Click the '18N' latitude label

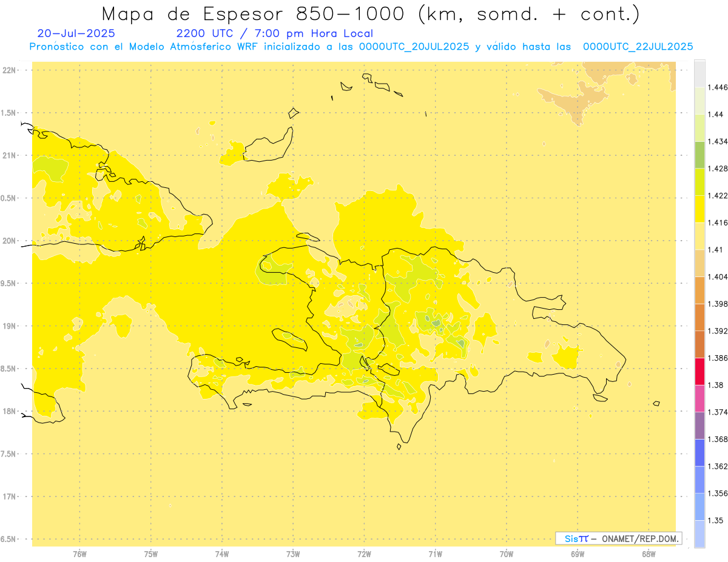tap(8, 411)
